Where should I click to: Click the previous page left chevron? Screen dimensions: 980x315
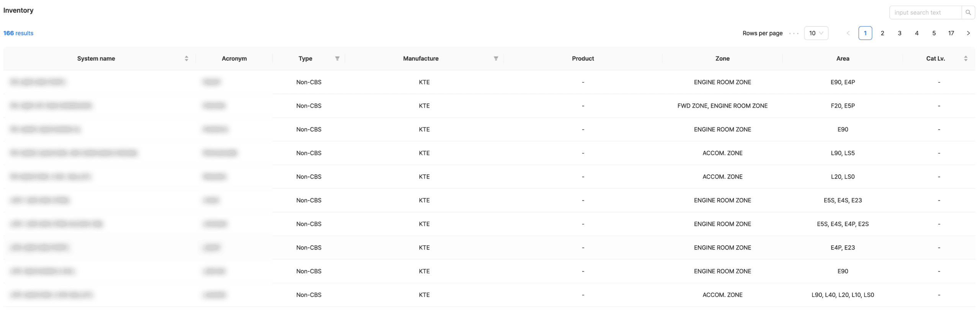click(848, 33)
